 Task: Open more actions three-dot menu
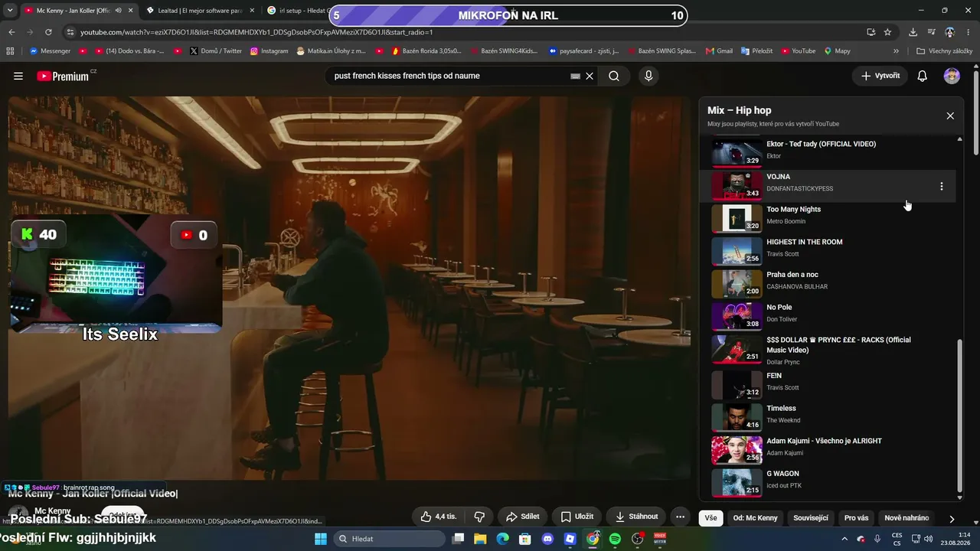[680, 517]
